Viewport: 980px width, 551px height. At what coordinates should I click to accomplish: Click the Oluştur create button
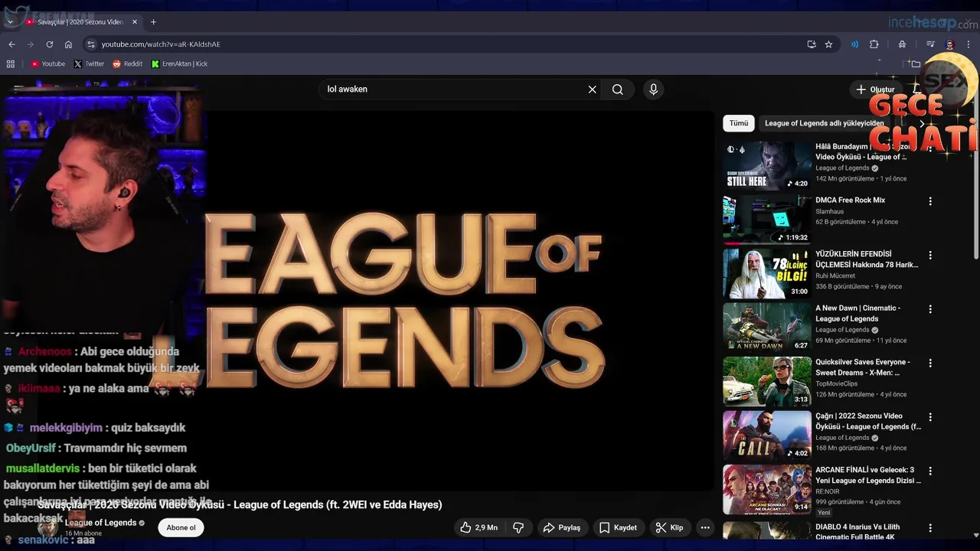(875, 90)
